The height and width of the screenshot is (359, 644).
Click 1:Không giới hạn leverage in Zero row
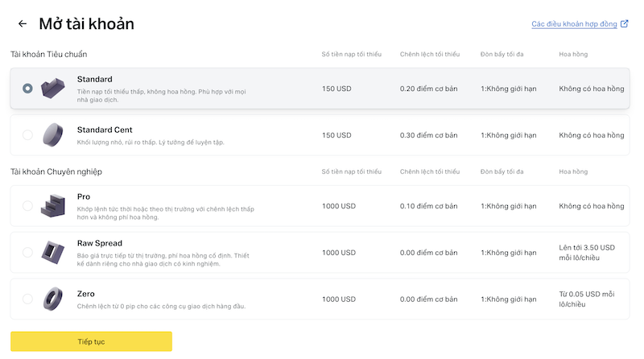509,299
